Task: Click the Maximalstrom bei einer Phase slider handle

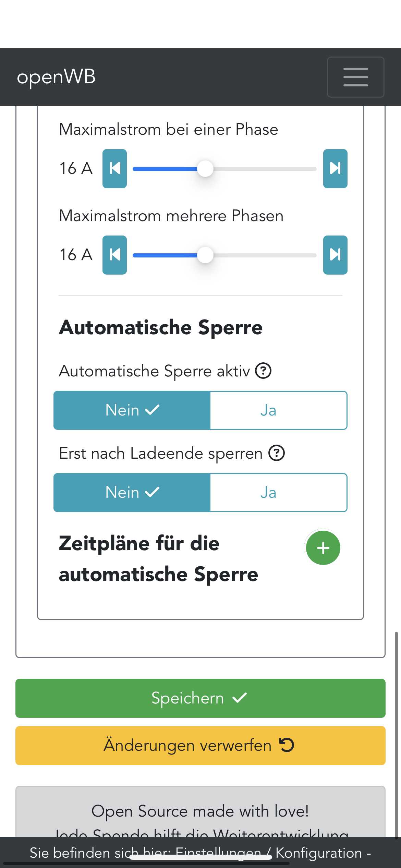Action: tap(205, 169)
